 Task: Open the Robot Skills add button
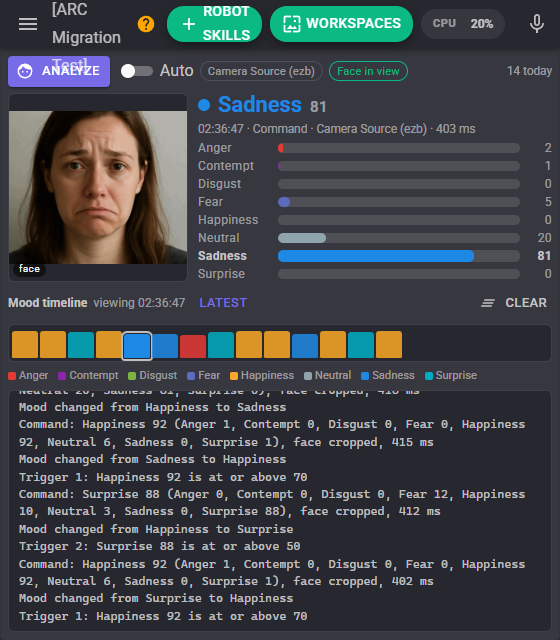click(214, 24)
